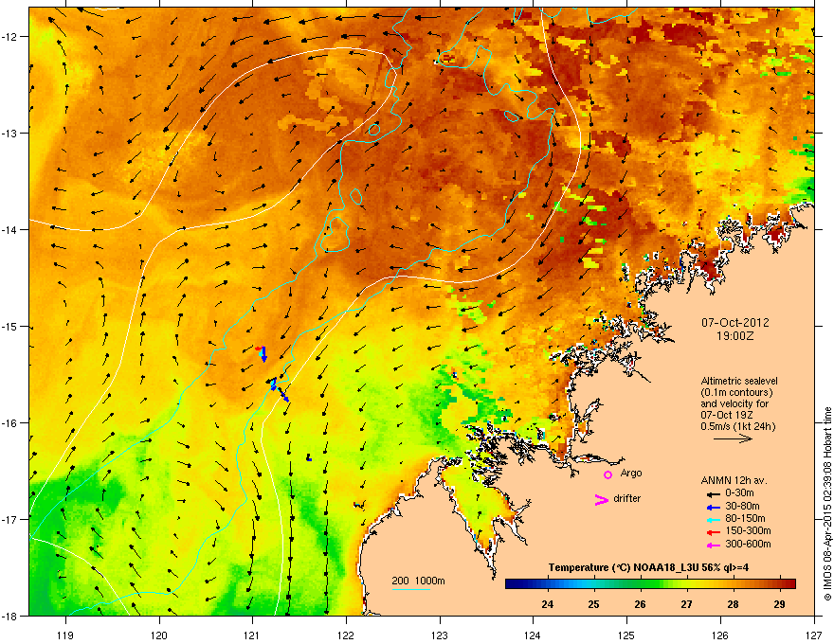Screen dimensions: 834x644
Task: Click latitude axis label -17
Action: [x=10, y=519]
